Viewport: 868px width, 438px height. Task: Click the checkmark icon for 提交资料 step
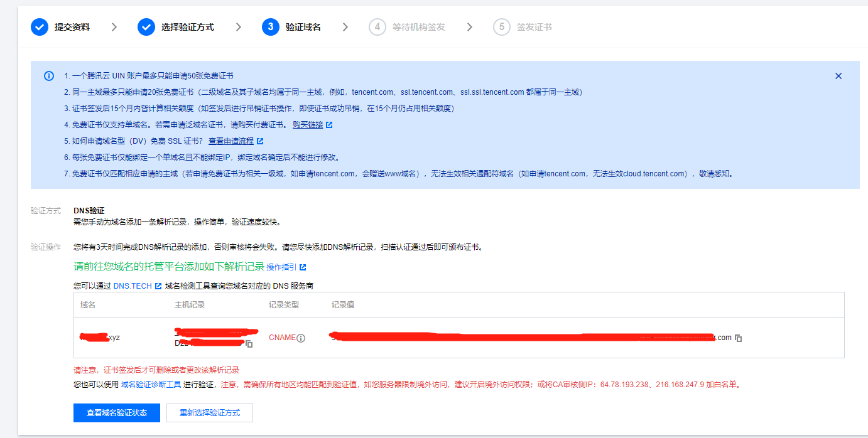pyautogui.click(x=40, y=27)
